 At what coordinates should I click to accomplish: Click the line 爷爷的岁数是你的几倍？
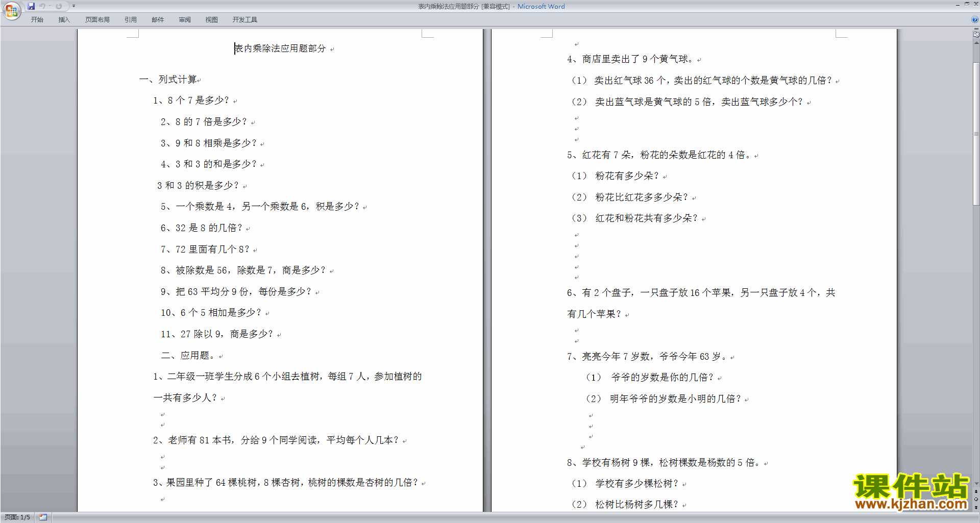[650, 378]
